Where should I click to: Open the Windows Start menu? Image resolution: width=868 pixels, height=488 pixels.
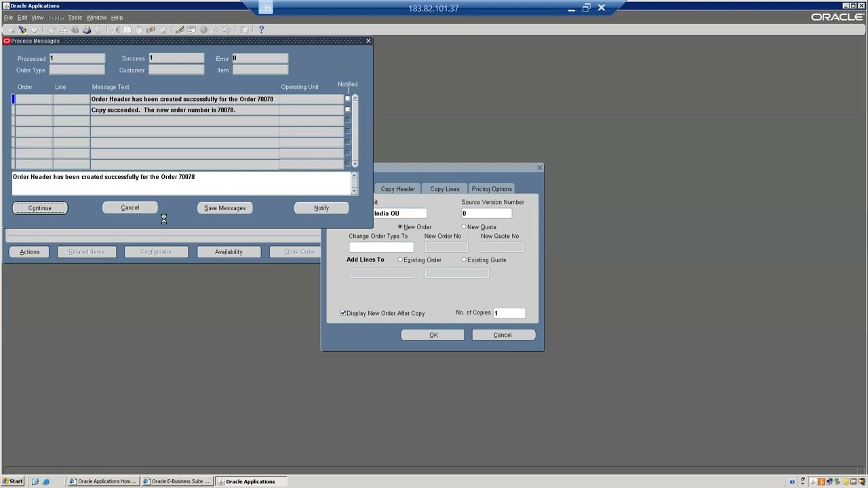pos(13,481)
